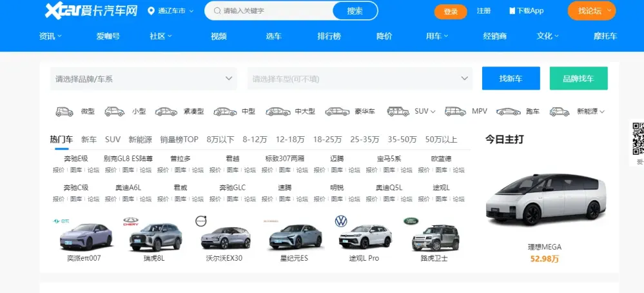Expand the SUV category chevron

click(x=433, y=112)
